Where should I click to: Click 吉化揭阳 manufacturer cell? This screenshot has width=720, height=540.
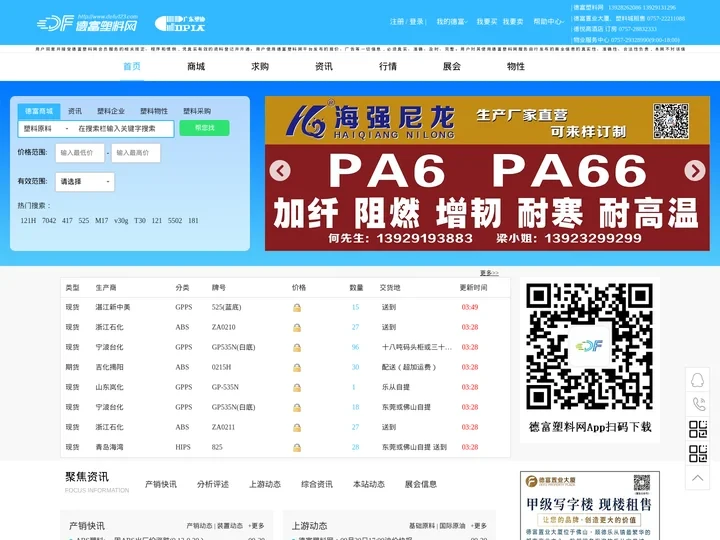[109, 367]
